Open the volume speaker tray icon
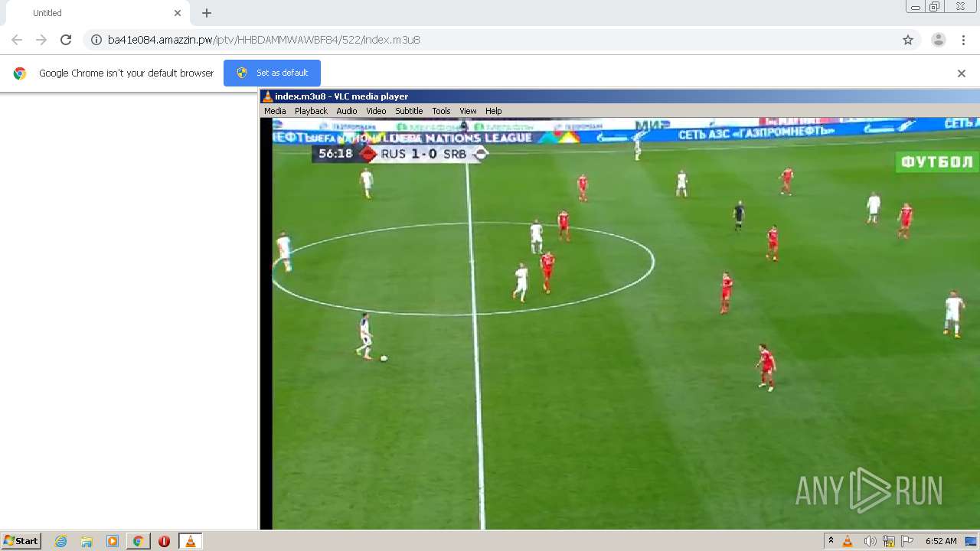 (870, 541)
